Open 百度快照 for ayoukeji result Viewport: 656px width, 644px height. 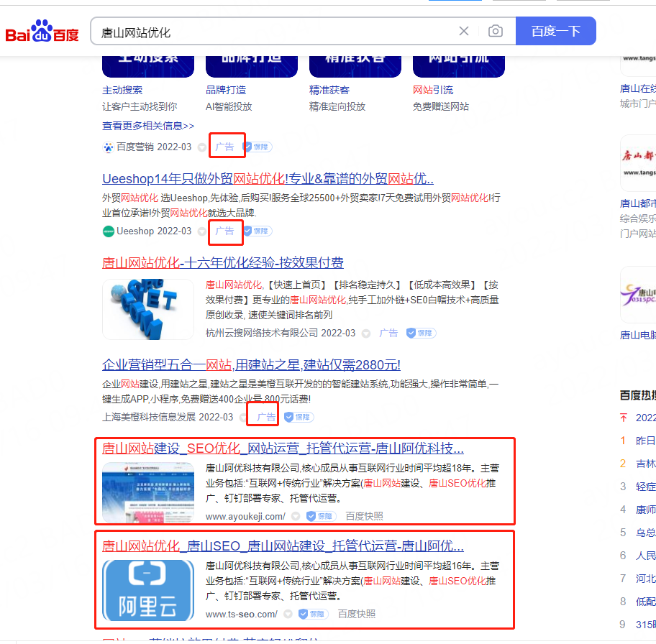(x=364, y=517)
